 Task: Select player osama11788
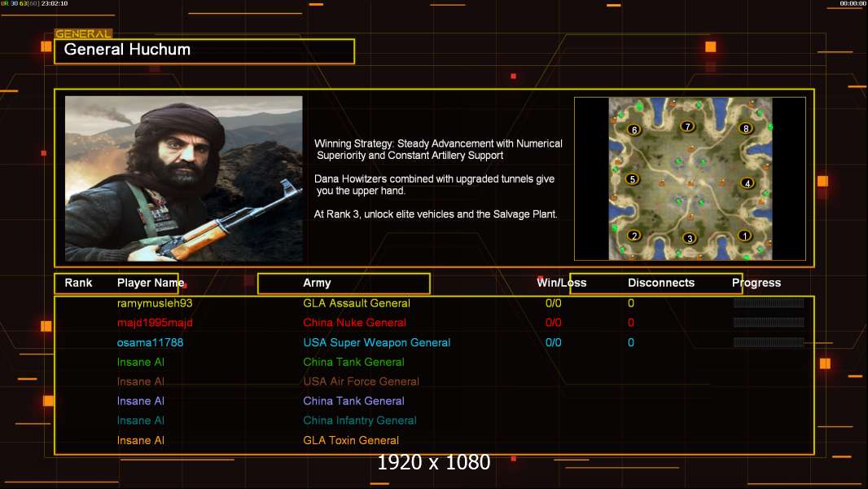pyautogui.click(x=150, y=343)
